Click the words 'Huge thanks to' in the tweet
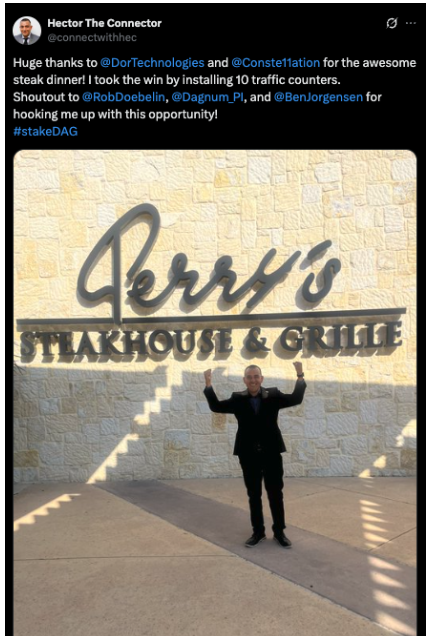The width and height of the screenshot is (433, 636). coord(55,63)
